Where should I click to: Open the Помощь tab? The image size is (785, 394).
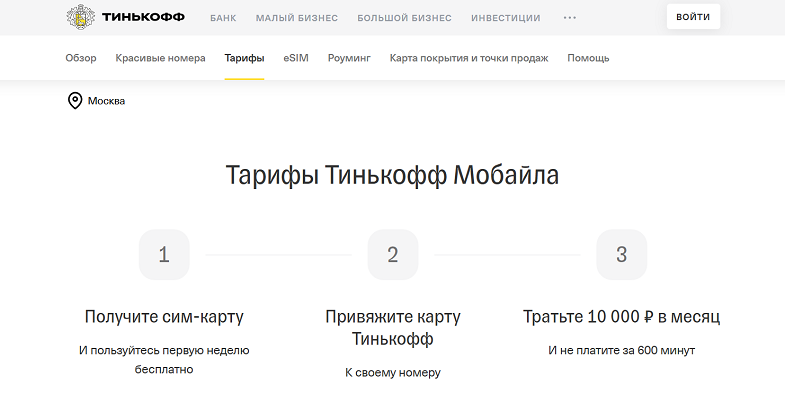pyautogui.click(x=588, y=58)
